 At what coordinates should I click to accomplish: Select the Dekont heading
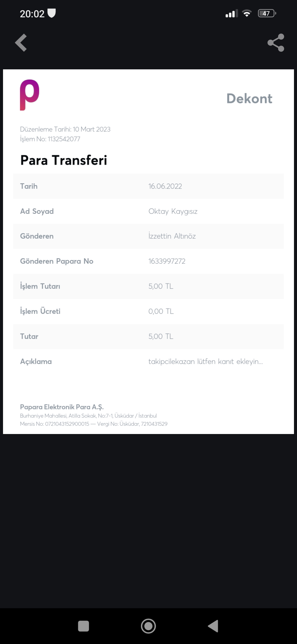coord(249,99)
